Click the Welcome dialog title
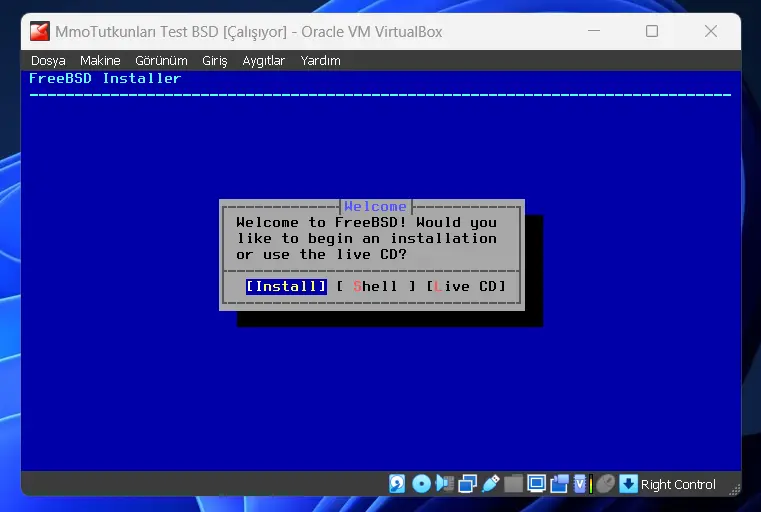Viewport: 761px width, 512px height. (x=376, y=206)
